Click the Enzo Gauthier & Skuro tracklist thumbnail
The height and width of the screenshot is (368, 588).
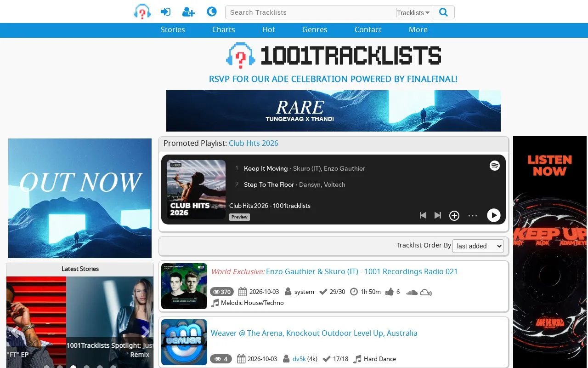184,286
